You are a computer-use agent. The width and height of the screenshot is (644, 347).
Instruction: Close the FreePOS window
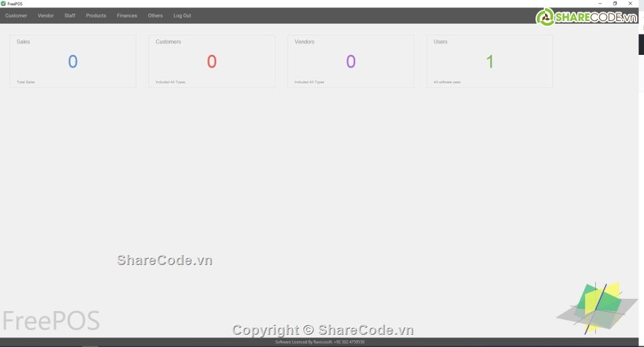coord(630,3)
